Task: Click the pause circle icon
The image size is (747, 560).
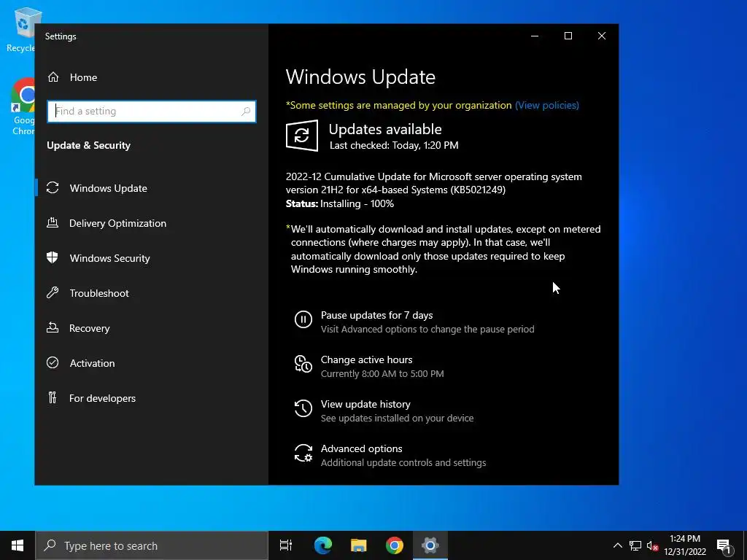Action: tap(303, 319)
